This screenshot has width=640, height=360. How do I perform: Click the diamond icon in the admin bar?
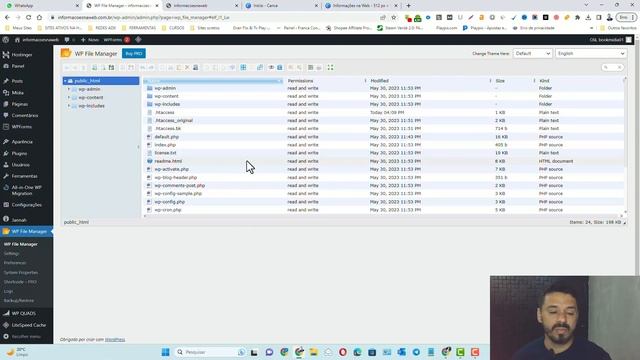click(138, 40)
